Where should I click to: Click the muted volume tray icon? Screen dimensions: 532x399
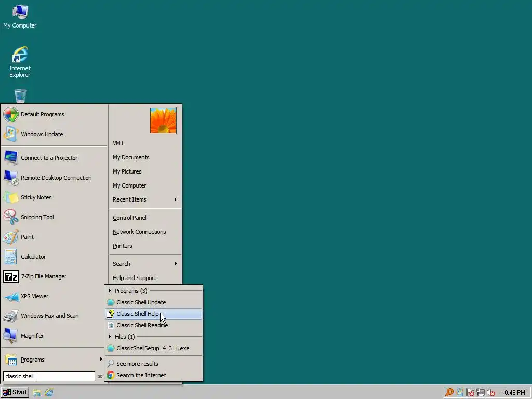[x=490, y=393]
